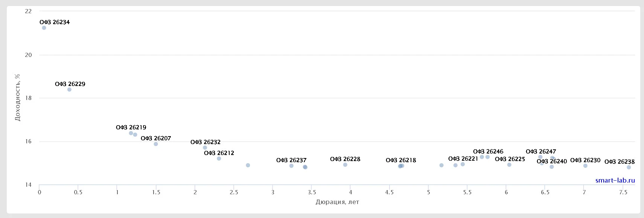644x218 pixels.
Task: Click the 3.5 tick on the duration axis
Action: tap(312, 192)
